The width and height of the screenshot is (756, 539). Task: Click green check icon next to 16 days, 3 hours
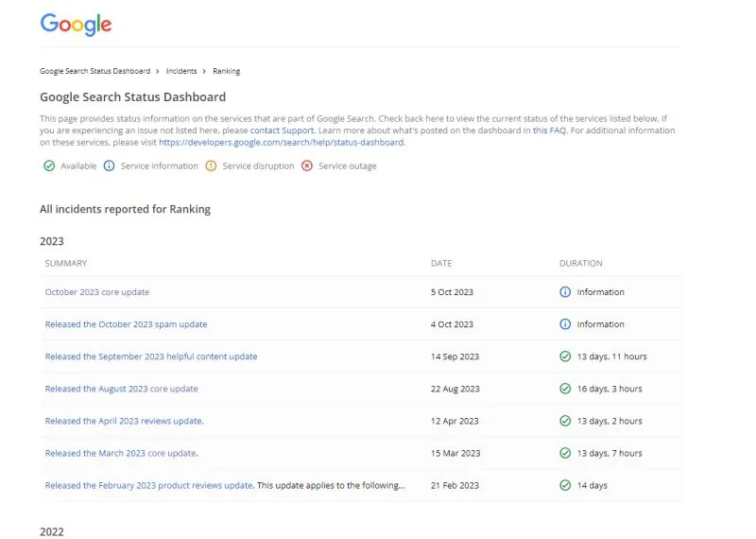pos(565,389)
